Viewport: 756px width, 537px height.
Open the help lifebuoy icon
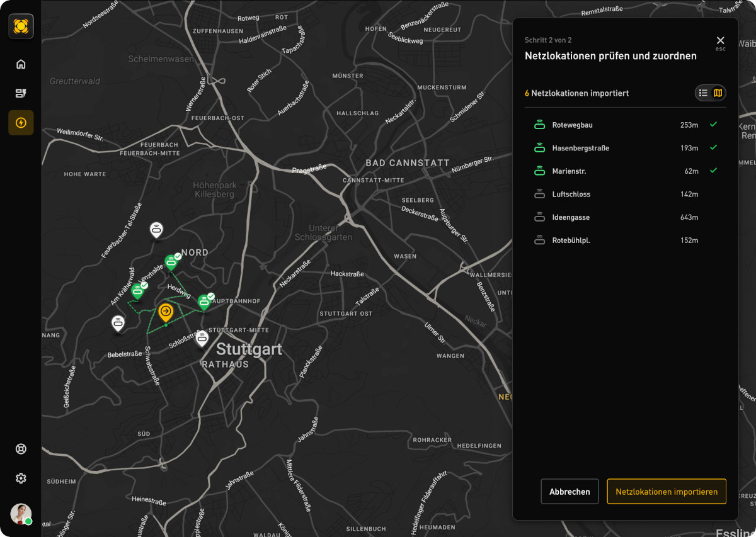click(21, 449)
